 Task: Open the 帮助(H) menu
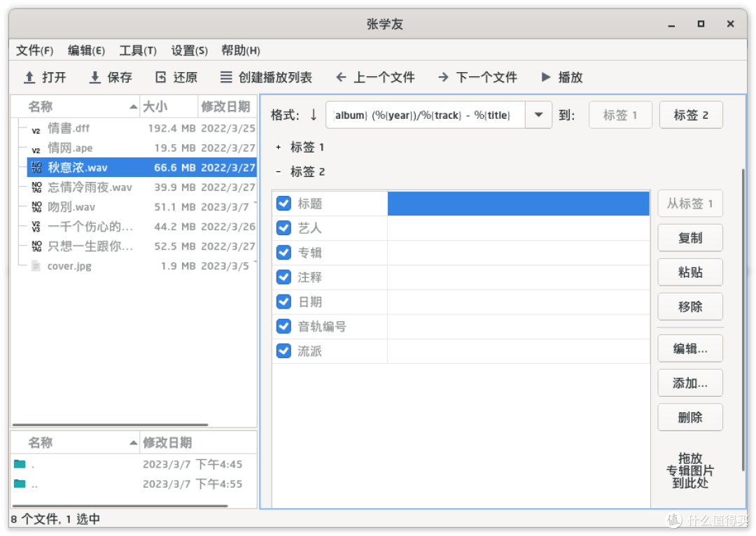pos(241,50)
